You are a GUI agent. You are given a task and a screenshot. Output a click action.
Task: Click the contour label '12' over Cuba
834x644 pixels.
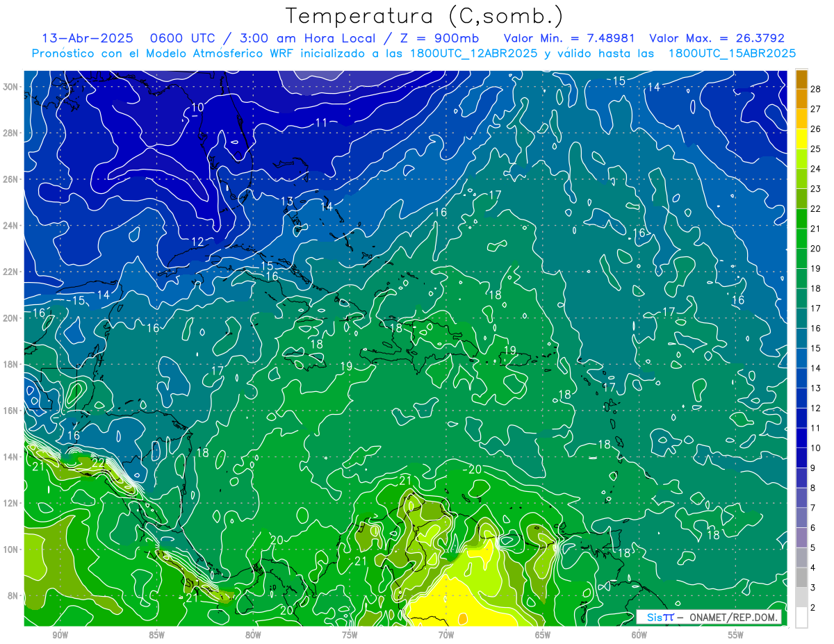(197, 242)
